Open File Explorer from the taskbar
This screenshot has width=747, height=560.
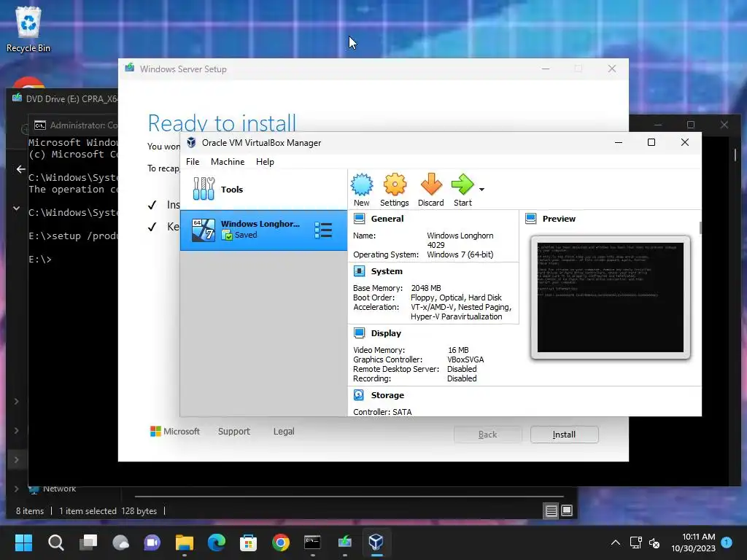(185, 542)
